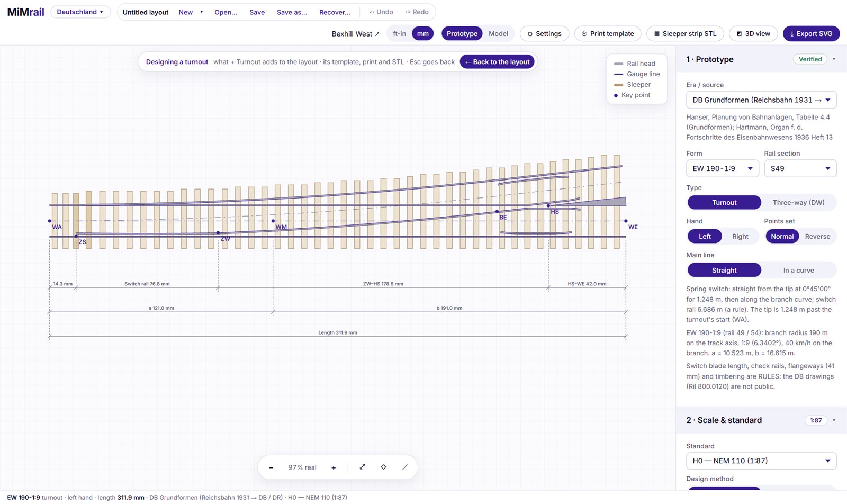
Task: Select Model mode
Action: (498, 33)
